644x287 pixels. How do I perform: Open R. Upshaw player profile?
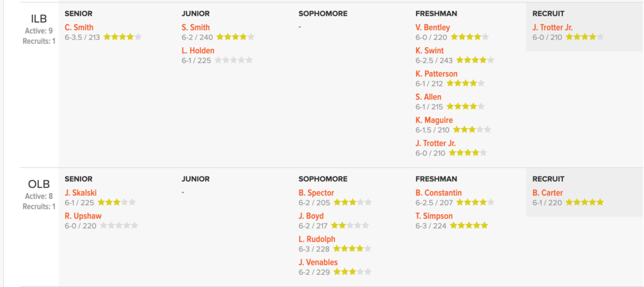[83, 216]
